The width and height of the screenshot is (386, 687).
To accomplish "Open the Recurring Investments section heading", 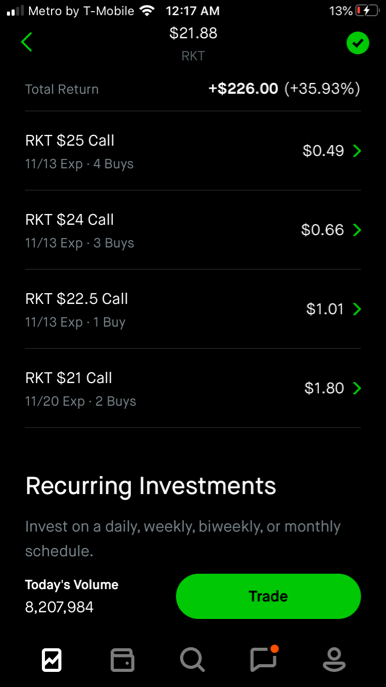I will click(151, 485).
